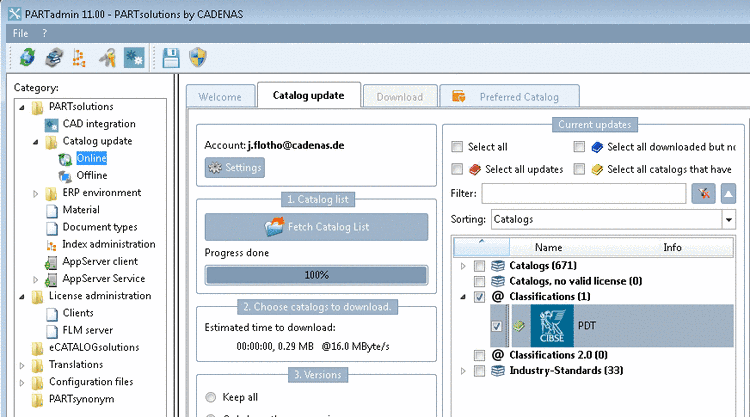
Task: Click the Preferred Catalog tab icon
Action: 458,97
